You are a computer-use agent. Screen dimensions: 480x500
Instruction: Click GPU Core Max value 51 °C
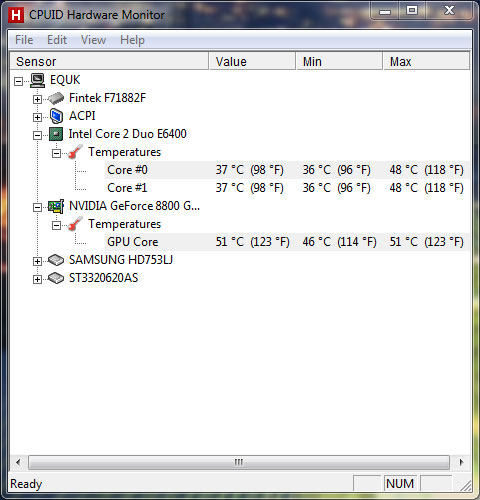point(427,242)
